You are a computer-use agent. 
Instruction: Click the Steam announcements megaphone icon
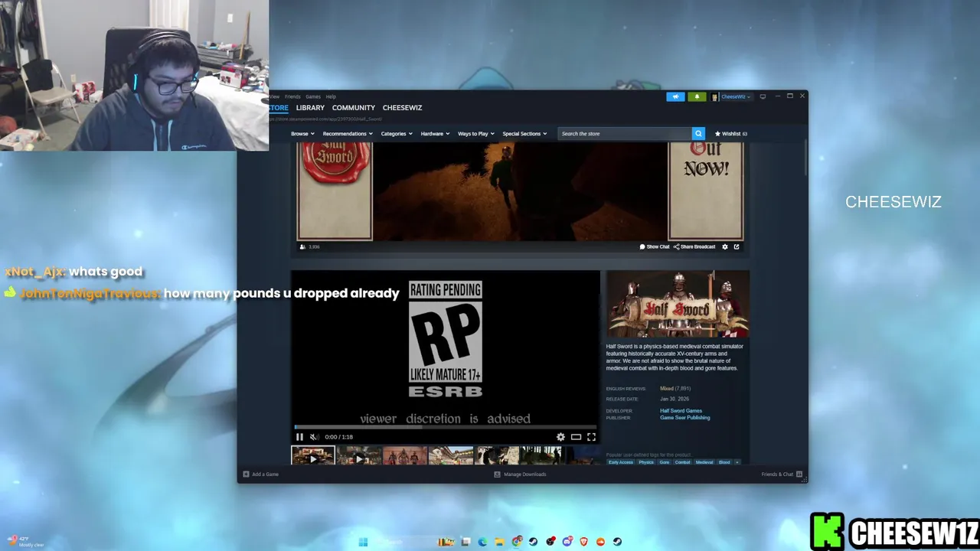[675, 96]
